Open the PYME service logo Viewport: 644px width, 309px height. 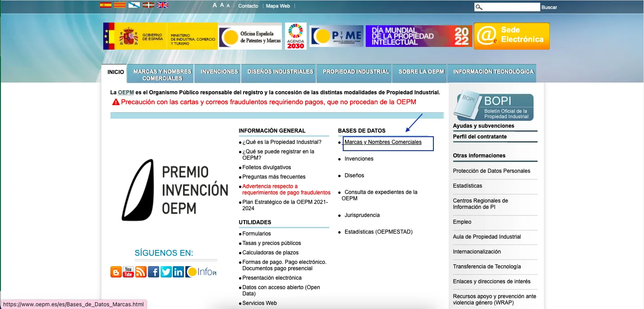[336, 36]
